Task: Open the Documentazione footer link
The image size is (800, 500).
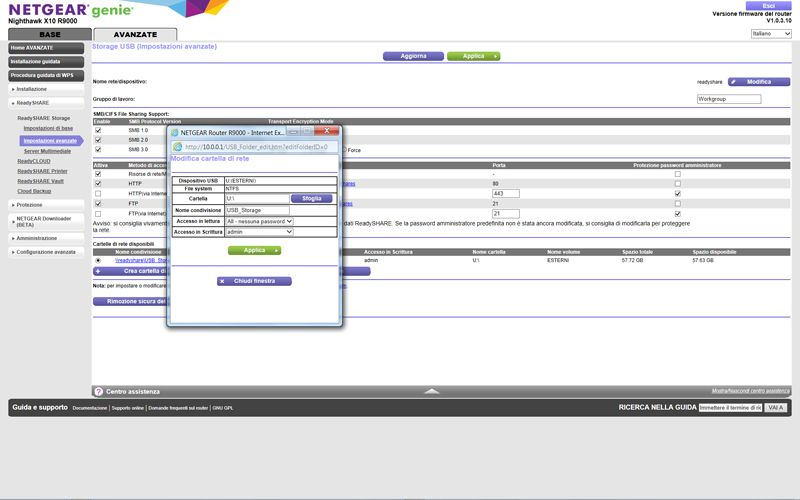Action: click(90, 408)
